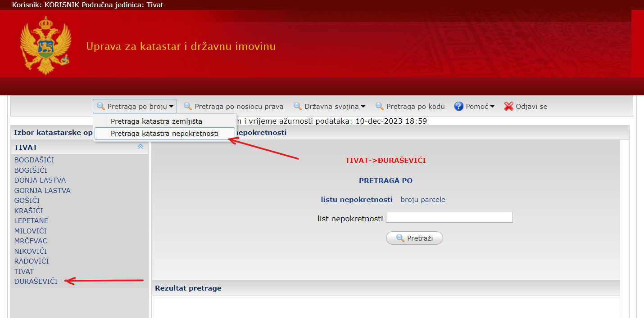This screenshot has width=644, height=318.
Task: Select GORNJA LASTVA cadastral municipality
Action: pos(42,191)
